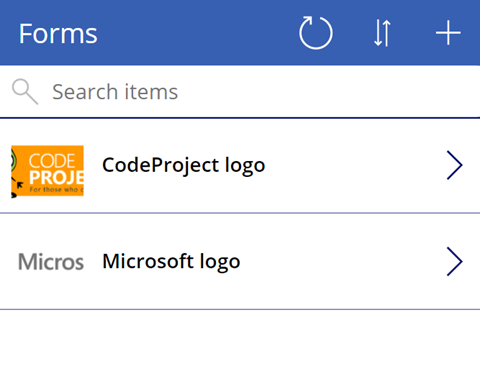Viewport: 480px width, 389px height.
Task: Click the separator line below CodeProject row
Action: (x=240, y=213)
